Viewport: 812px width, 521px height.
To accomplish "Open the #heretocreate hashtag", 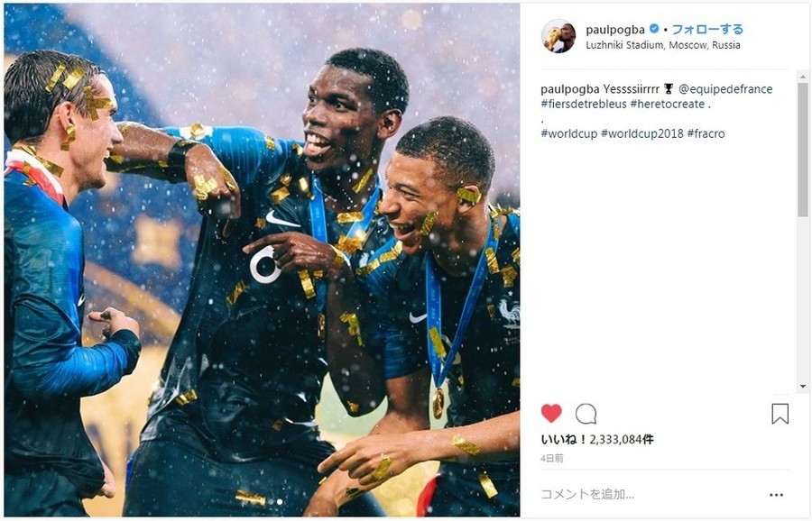I will point(668,104).
